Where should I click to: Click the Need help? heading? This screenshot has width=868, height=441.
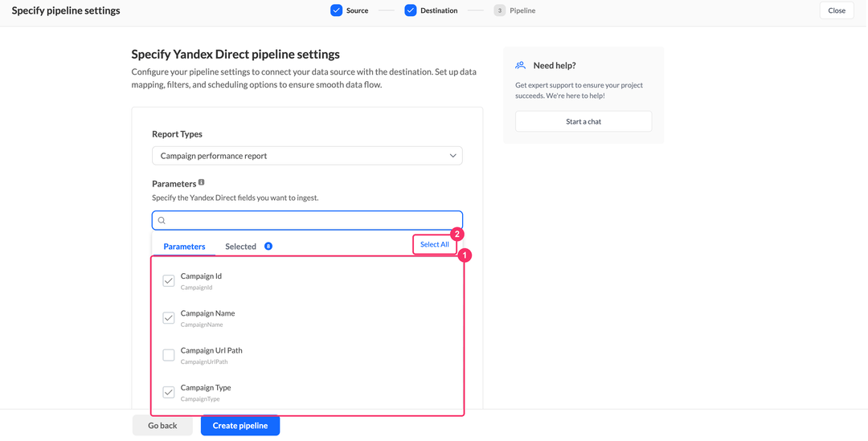click(555, 65)
